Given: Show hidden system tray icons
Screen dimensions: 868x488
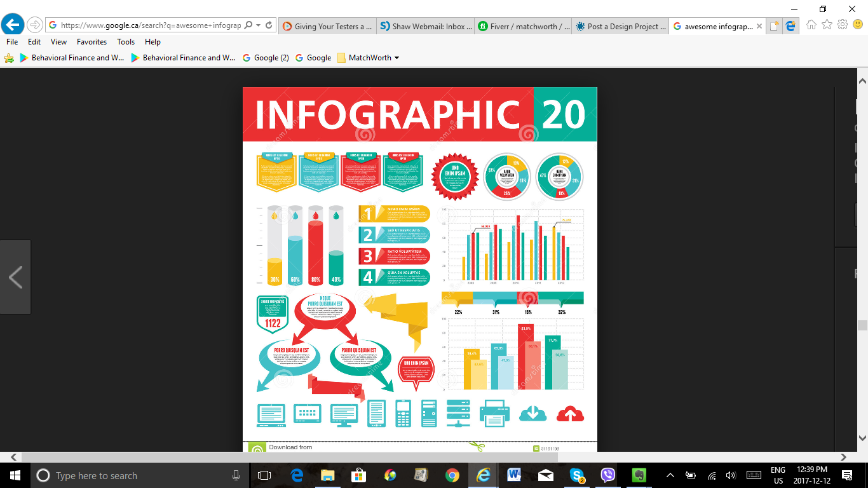Looking at the screenshot, I should [x=670, y=475].
